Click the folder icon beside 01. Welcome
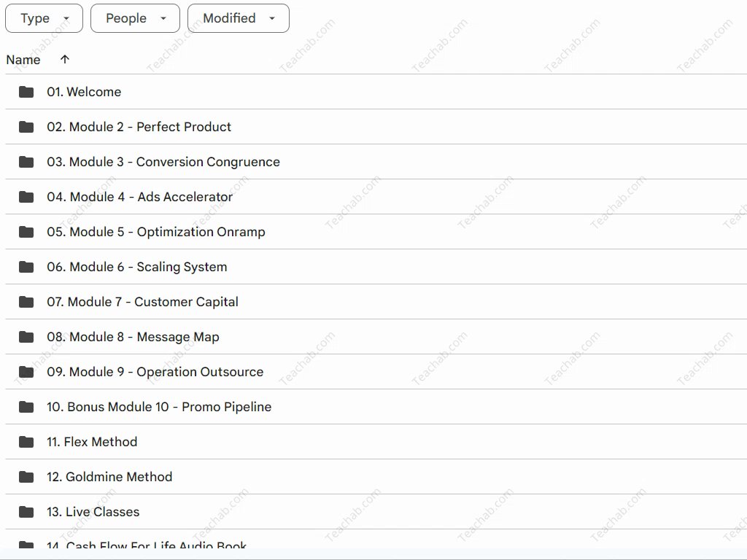 [26, 92]
